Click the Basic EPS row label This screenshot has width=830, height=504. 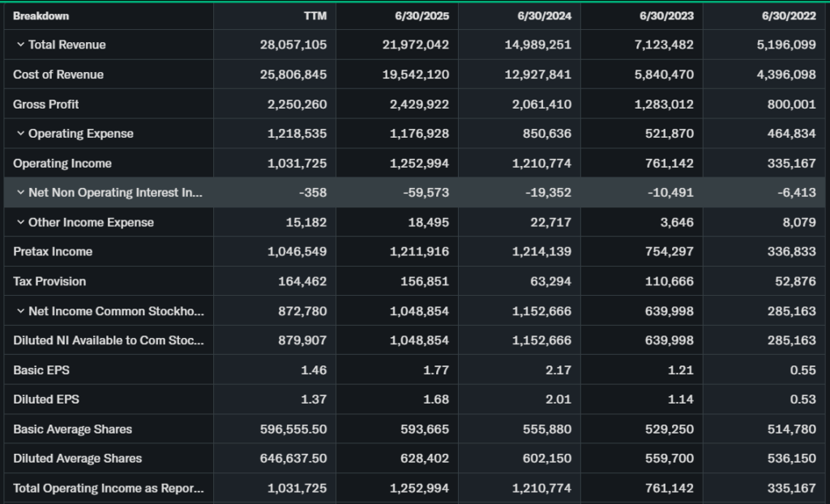click(41, 370)
